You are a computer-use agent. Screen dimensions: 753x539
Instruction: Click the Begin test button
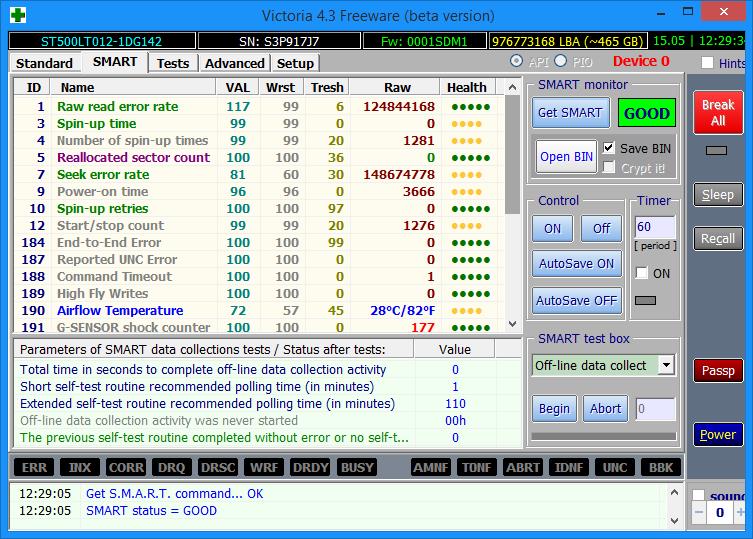pyautogui.click(x=554, y=409)
